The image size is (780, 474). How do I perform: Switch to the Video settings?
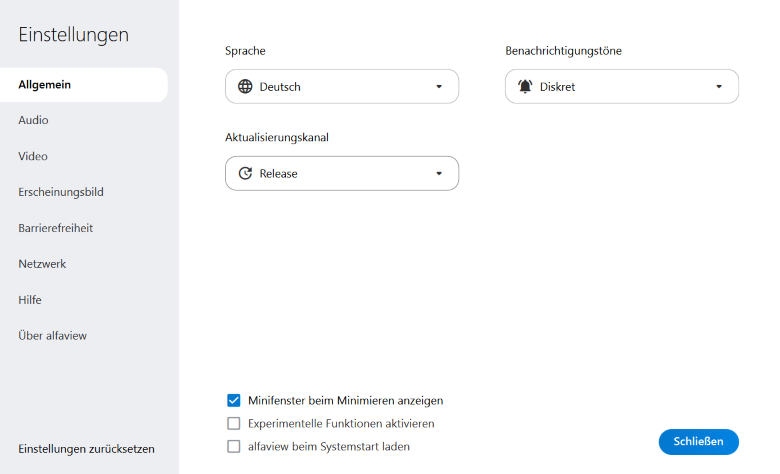pyautogui.click(x=33, y=156)
